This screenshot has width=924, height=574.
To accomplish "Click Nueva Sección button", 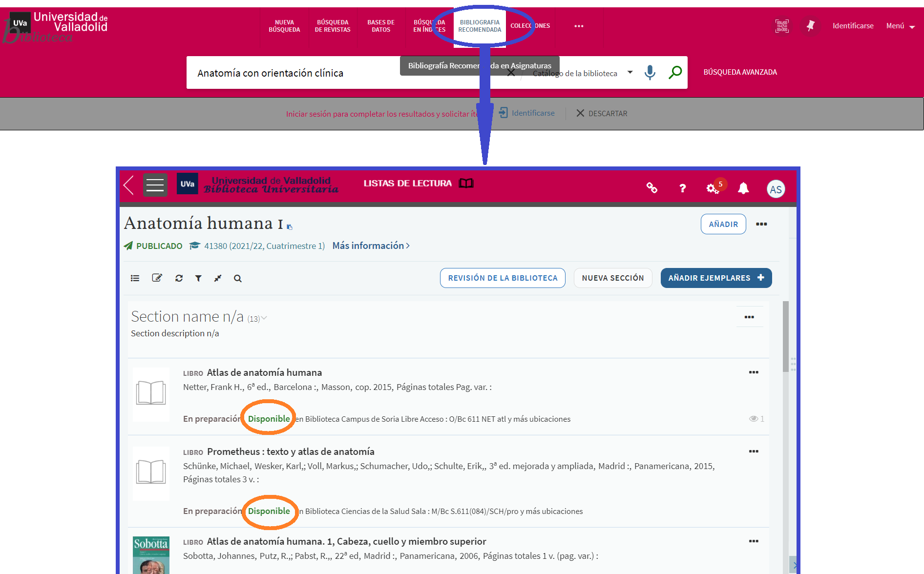I will (613, 278).
